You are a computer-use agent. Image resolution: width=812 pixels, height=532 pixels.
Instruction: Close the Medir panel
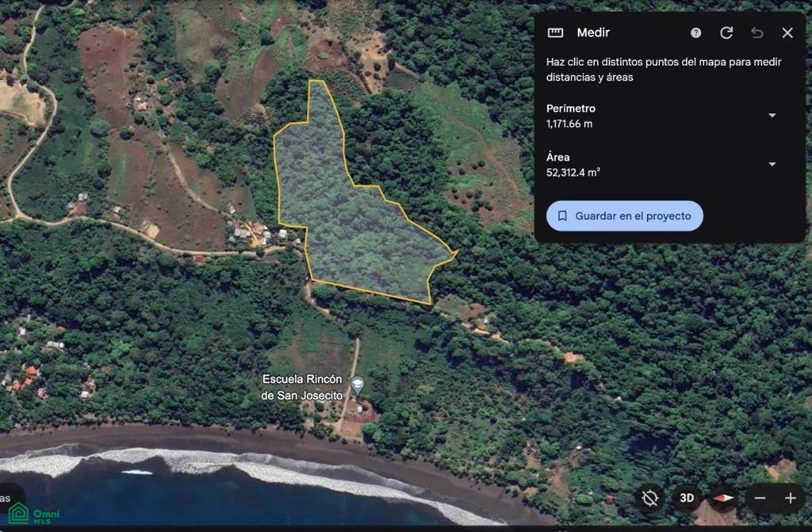(787, 33)
